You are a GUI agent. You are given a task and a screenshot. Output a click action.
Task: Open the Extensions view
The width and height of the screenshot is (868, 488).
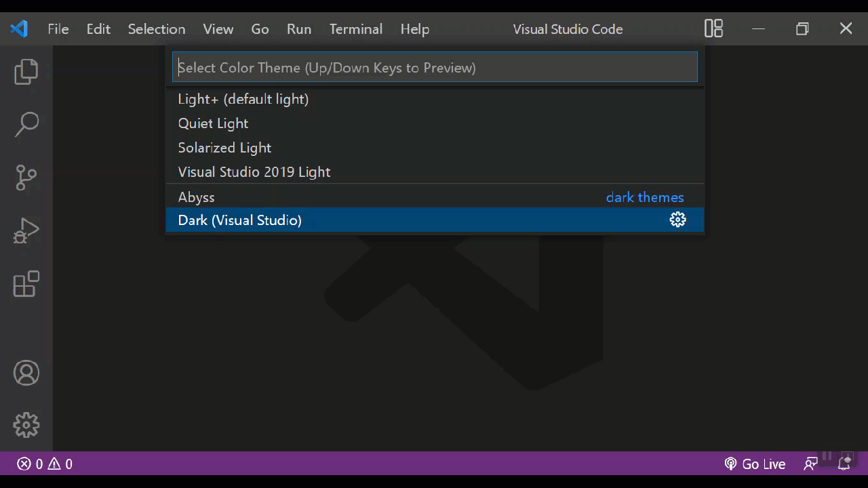click(26, 284)
